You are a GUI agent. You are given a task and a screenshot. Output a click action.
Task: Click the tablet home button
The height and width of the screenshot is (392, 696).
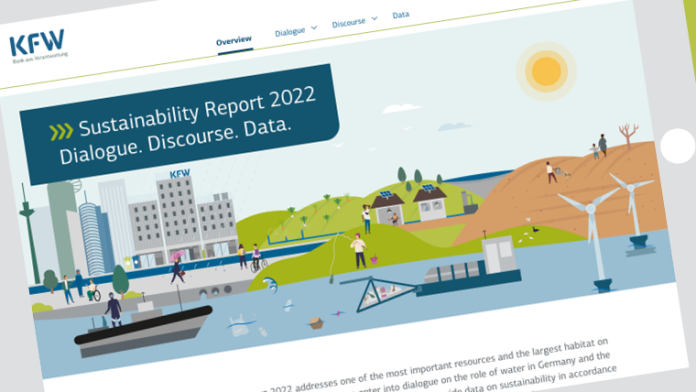coord(677,146)
